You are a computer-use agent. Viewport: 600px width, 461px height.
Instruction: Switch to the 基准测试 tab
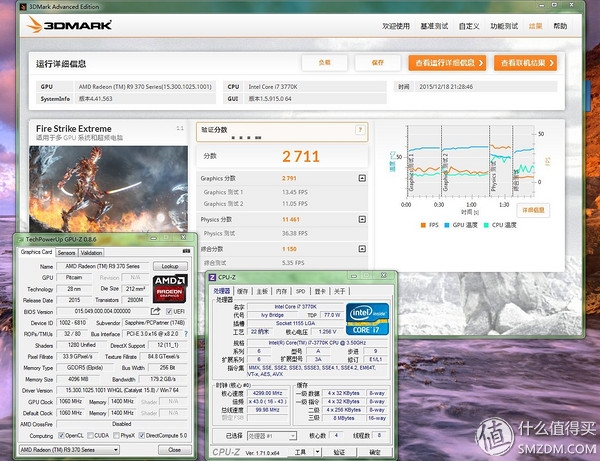(434, 26)
